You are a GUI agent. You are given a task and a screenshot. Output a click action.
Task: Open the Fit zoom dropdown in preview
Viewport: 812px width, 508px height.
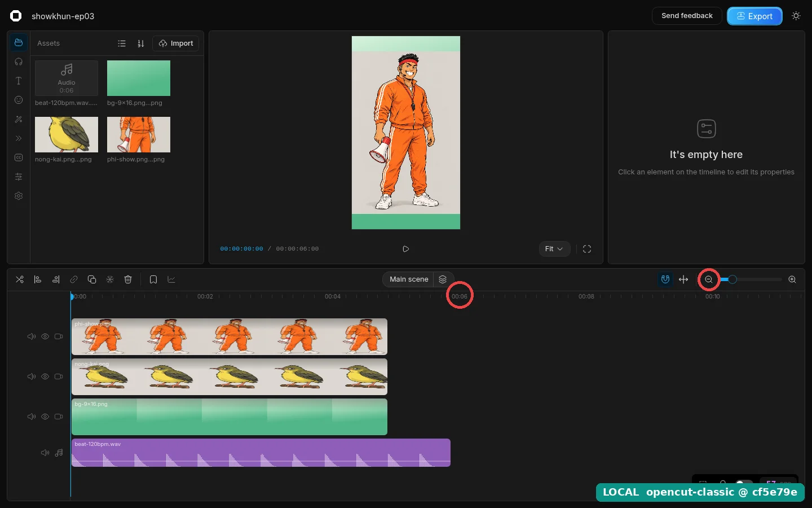point(554,249)
